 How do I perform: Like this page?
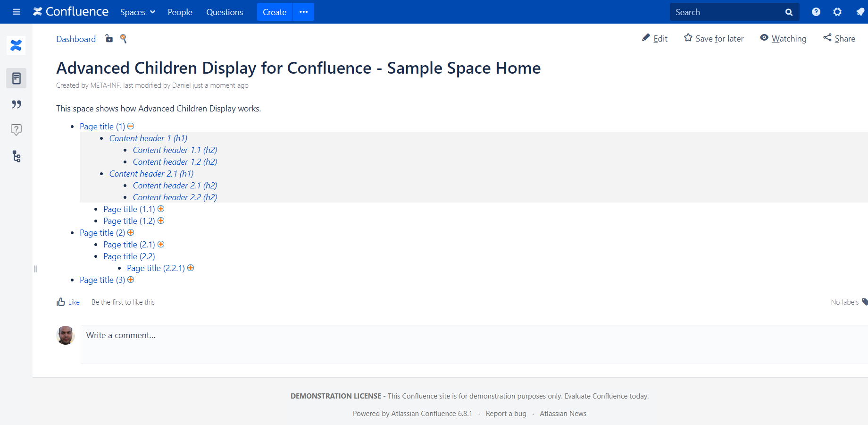(x=68, y=302)
